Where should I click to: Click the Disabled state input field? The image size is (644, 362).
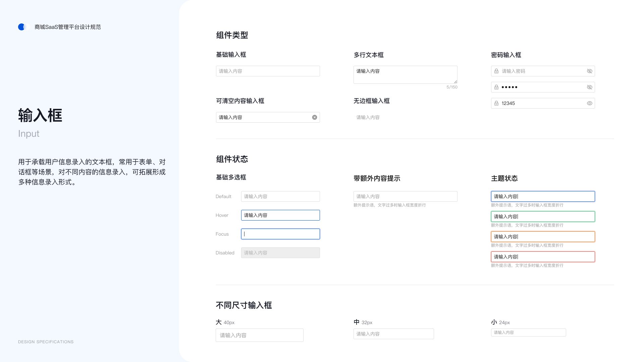pos(280,253)
